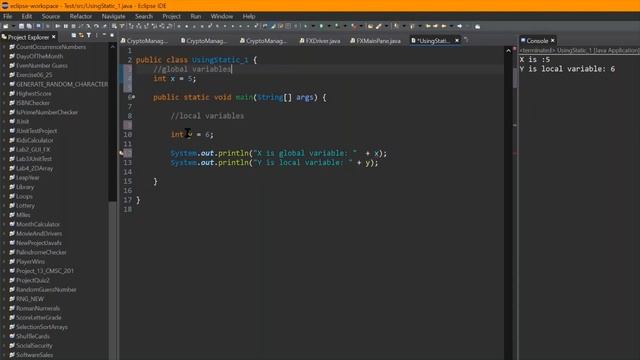Viewport: 640px width, 360px height.
Task: Toggle the code fold marker on line 6
Action: pyautogui.click(x=133, y=97)
